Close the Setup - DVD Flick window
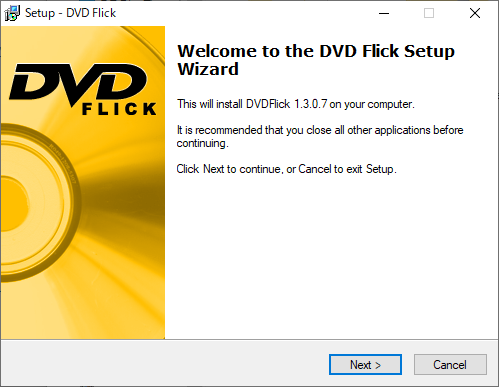The image size is (499, 387). (x=475, y=13)
